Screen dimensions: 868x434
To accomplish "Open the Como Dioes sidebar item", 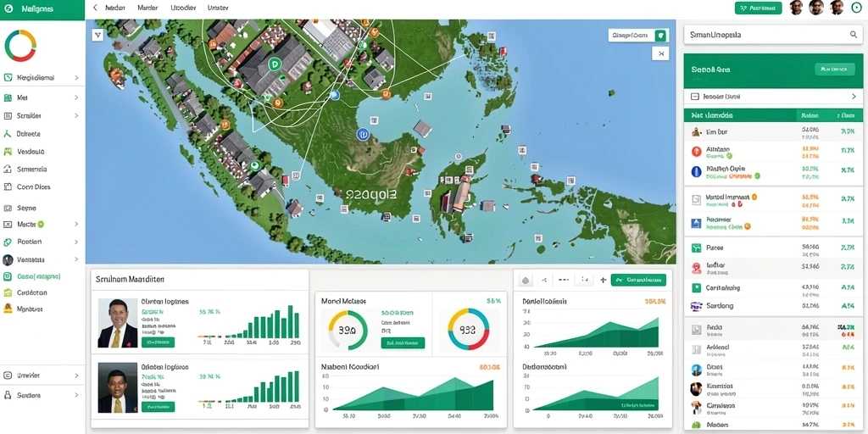I will point(33,187).
